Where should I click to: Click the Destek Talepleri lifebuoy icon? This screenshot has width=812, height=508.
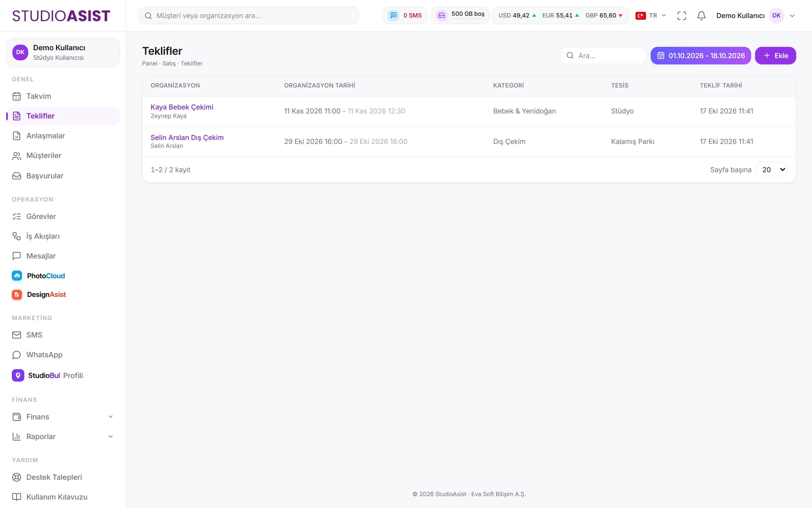point(16,477)
